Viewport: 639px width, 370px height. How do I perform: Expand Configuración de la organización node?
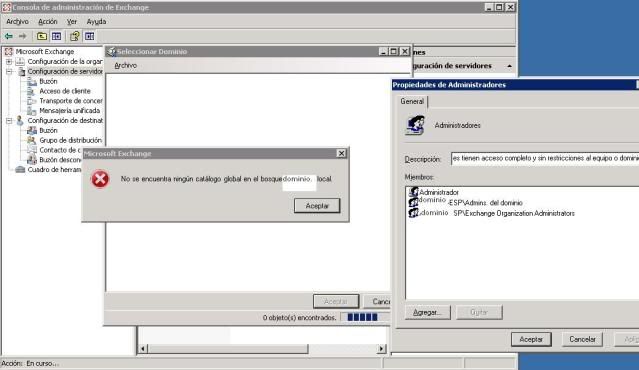click(x=9, y=62)
